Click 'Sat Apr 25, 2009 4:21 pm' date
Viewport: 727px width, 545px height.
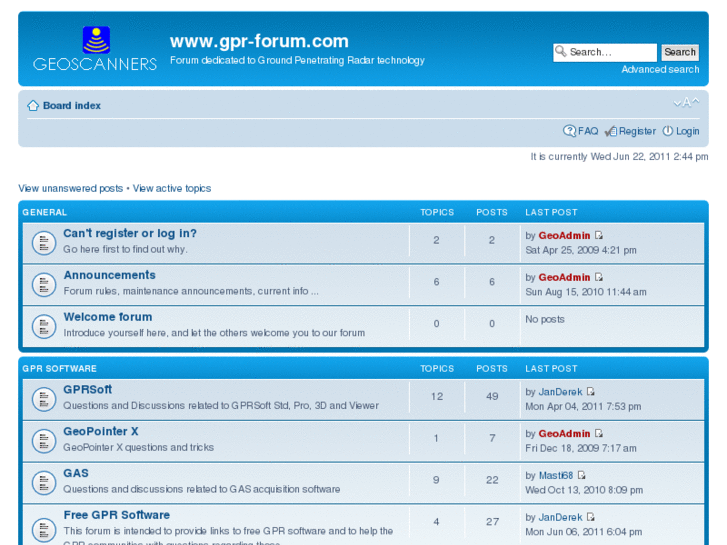(x=581, y=250)
